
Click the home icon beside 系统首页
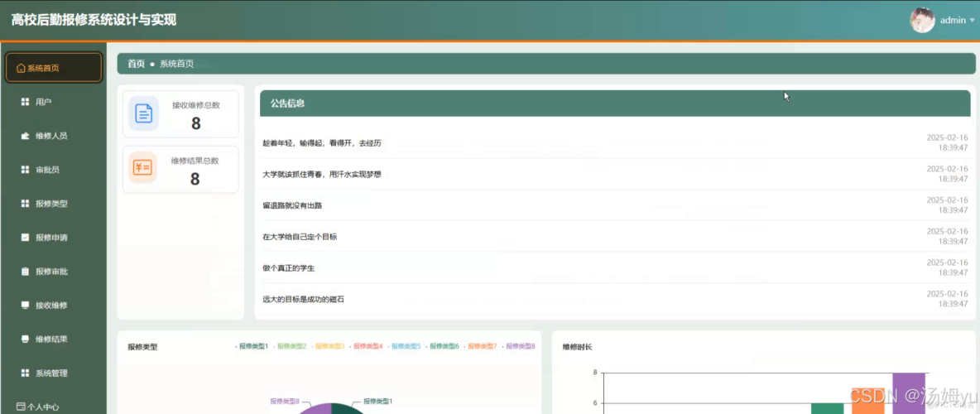(21, 68)
